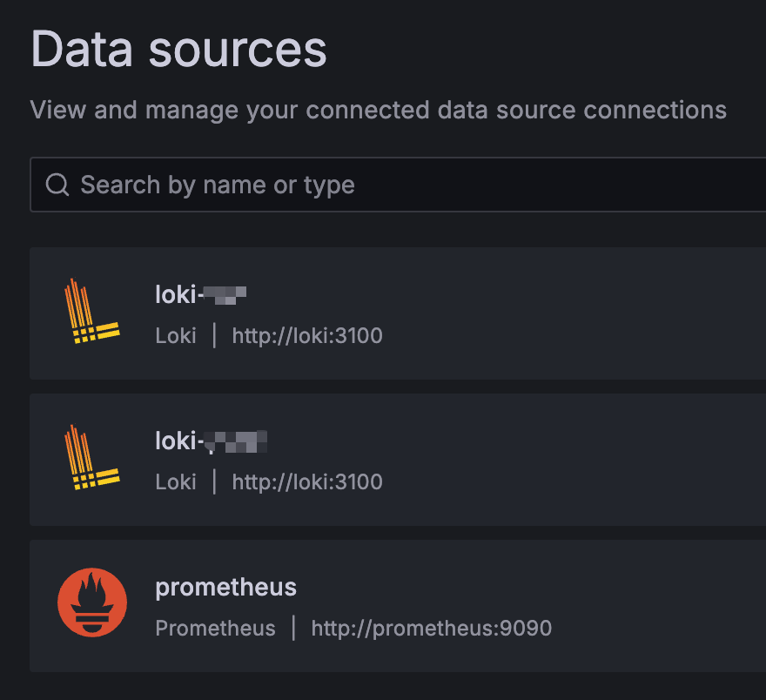The width and height of the screenshot is (766, 700).
Task: Click the 'View and manage' subtitle text
Action: (x=378, y=111)
